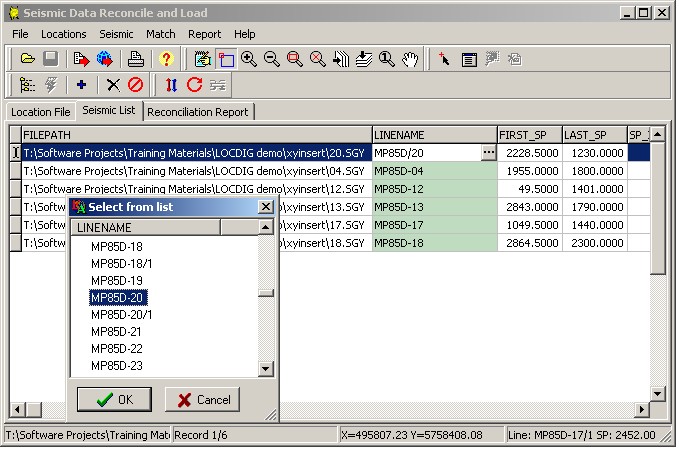This screenshot has width=679, height=449.
Task: Click the blue plus add icon
Action: click(x=82, y=86)
